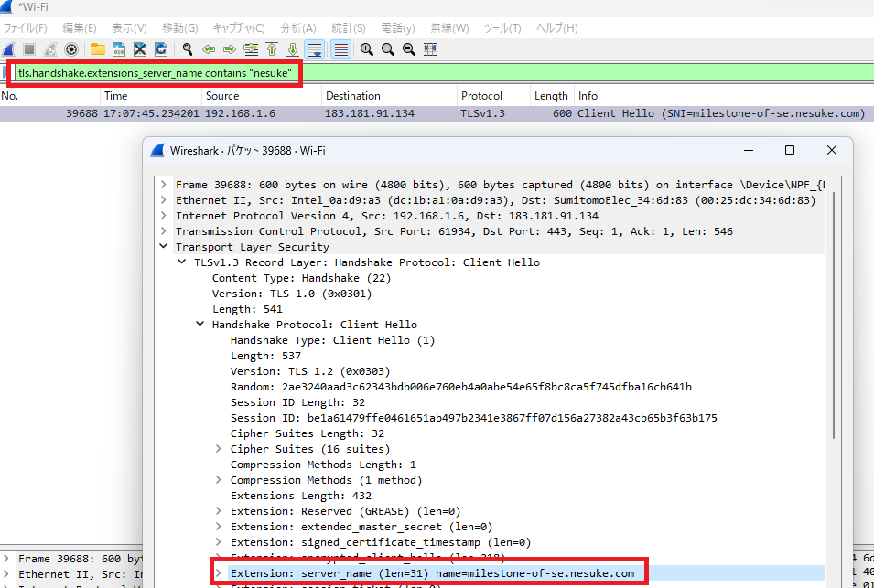Click the resize columns icon
This screenshot has width=874, height=588.
tap(430, 49)
